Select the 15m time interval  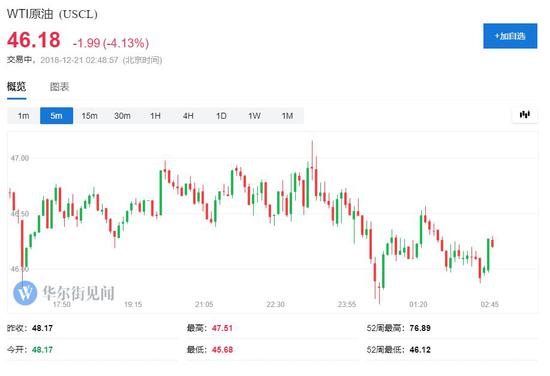pyautogui.click(x=89, y=116)
